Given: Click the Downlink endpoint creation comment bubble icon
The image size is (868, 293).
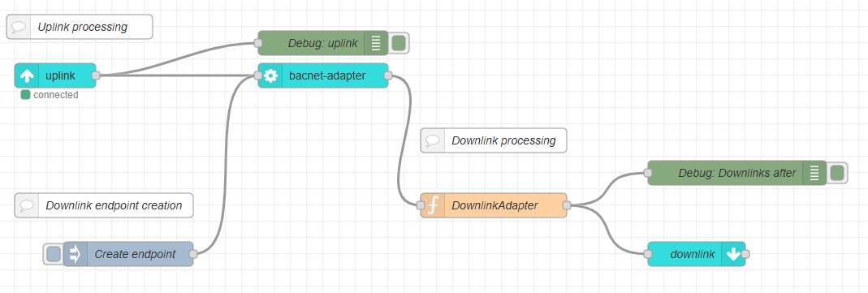Looking at the screenshot, I should pos(27,205).
